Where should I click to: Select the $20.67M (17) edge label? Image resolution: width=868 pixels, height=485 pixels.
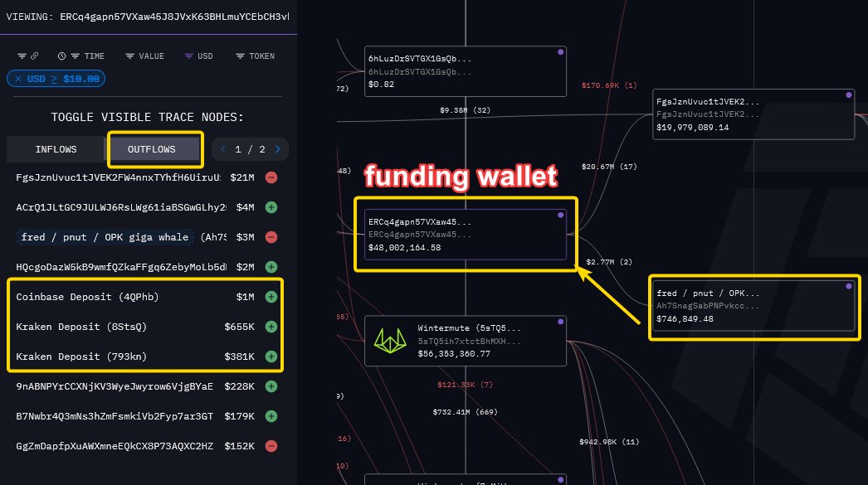tap(609, 167)
